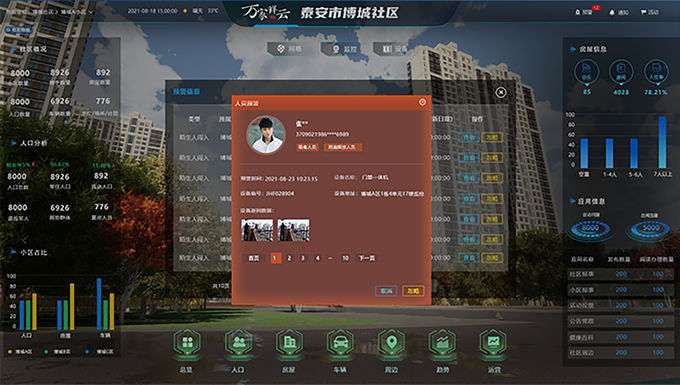Click the 小区报事 row in application table

click(621, 290)
